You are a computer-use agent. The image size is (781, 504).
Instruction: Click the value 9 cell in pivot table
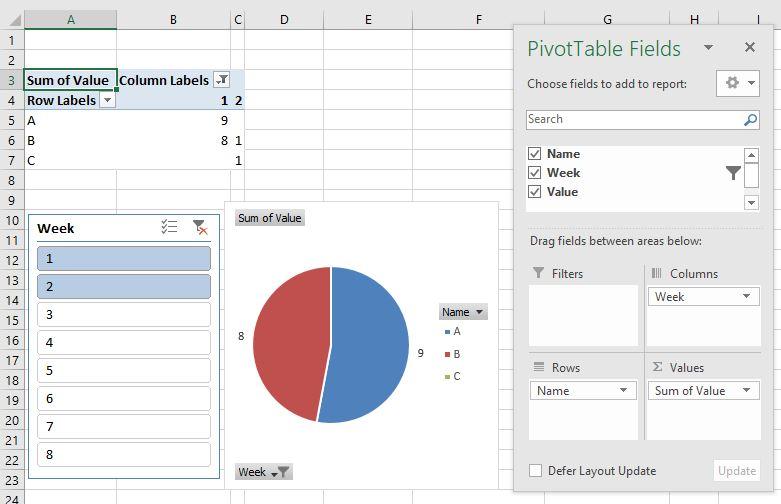tap(173, 120)
